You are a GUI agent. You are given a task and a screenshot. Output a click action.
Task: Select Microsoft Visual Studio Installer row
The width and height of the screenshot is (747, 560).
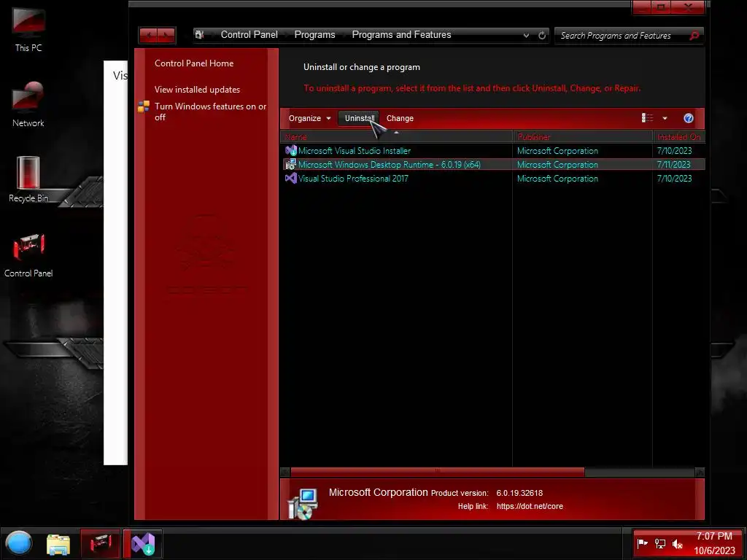click(494, 150)
